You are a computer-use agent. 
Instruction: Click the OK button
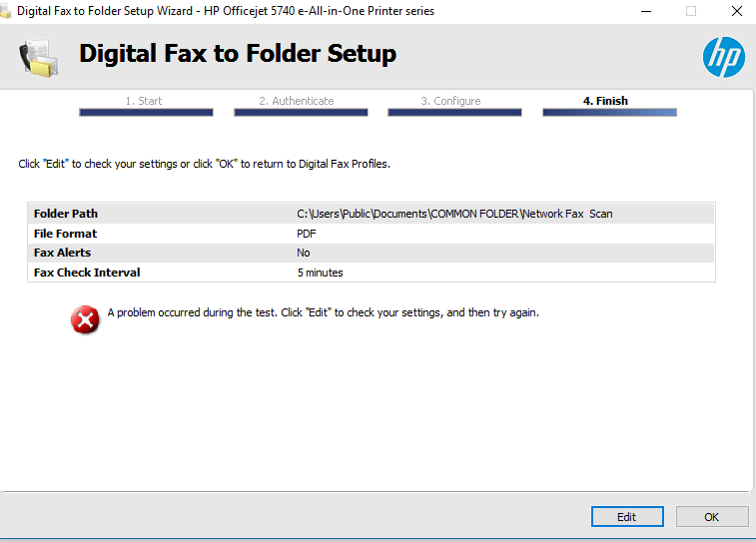pyautogui.click(x=712, y=516)
